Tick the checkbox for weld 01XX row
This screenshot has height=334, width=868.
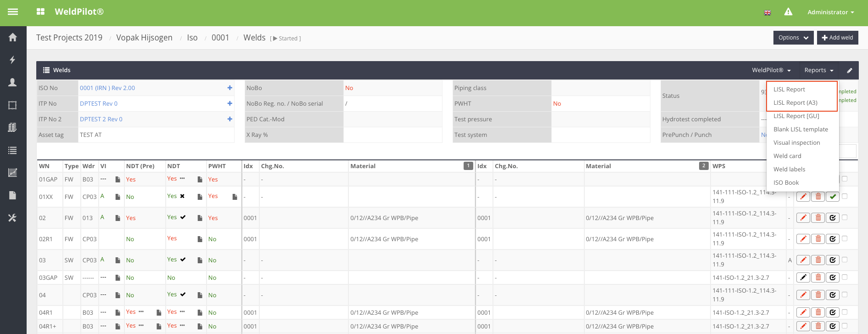click(x=845, y=196)
